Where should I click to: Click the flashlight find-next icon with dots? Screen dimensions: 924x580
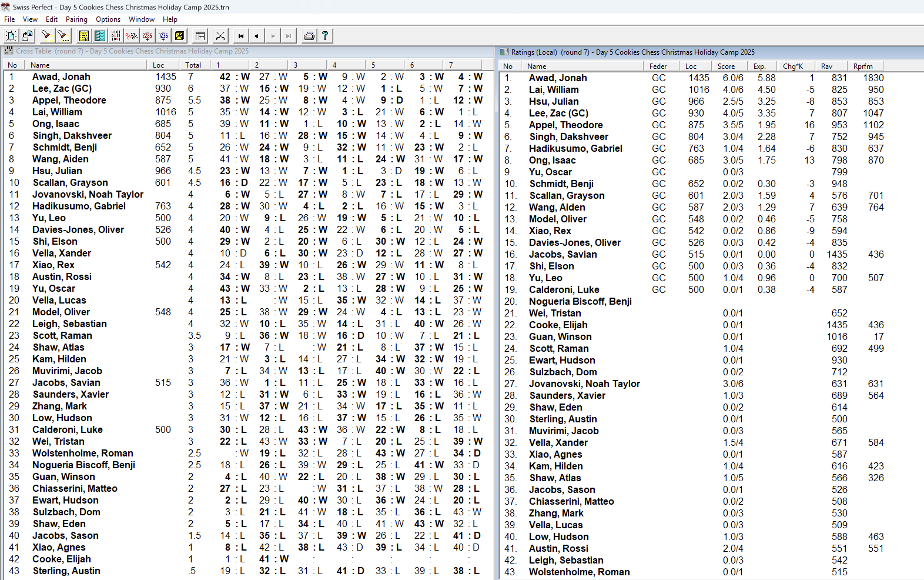[x=62, y=36]
